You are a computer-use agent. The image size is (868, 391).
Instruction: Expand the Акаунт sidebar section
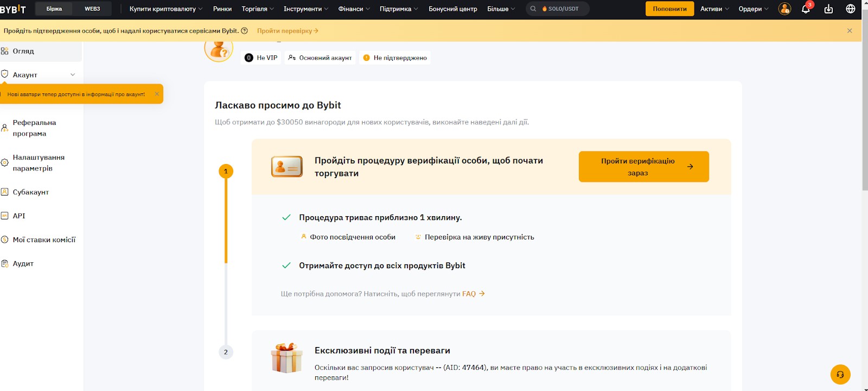(x=73, y=74)
